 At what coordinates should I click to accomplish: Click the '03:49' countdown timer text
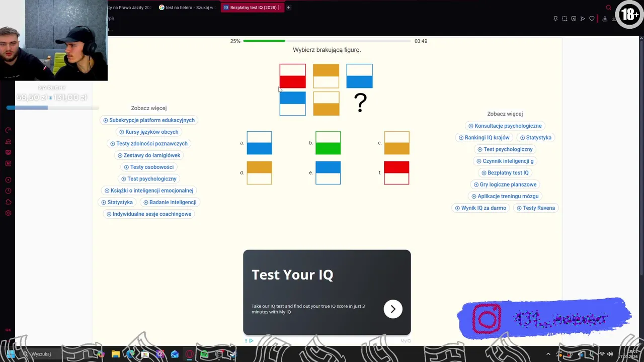point(421,41)
